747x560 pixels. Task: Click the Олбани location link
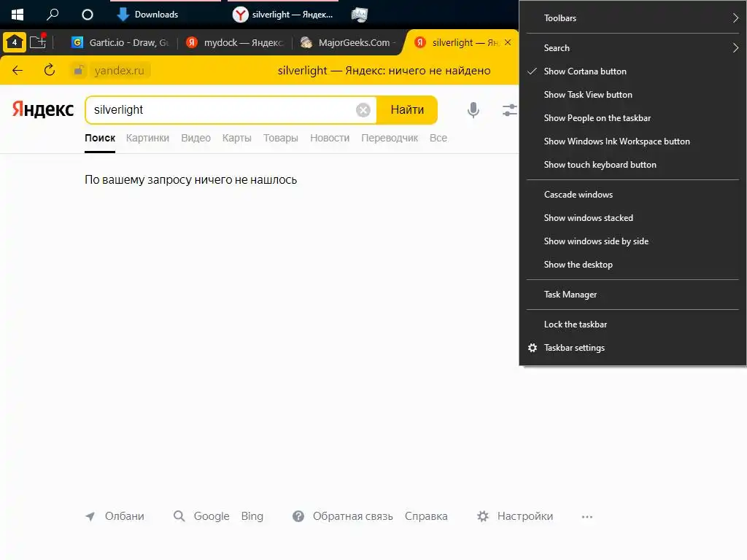point(124,516)
